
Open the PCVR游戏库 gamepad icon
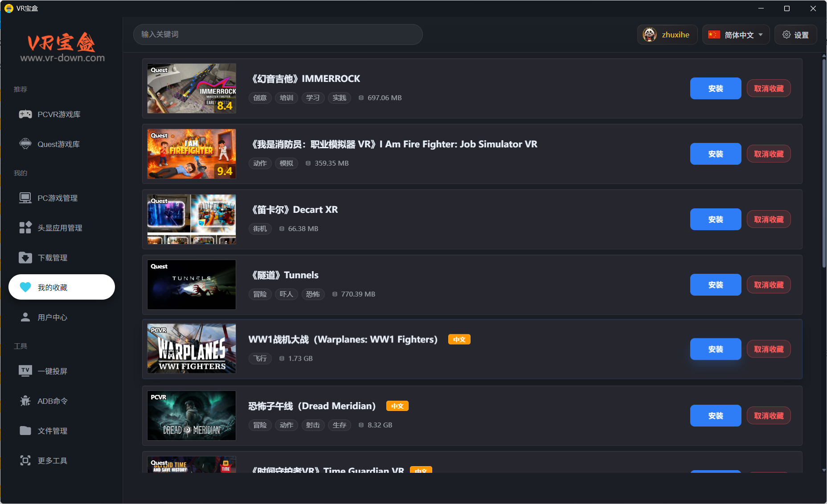click(25, 114)
